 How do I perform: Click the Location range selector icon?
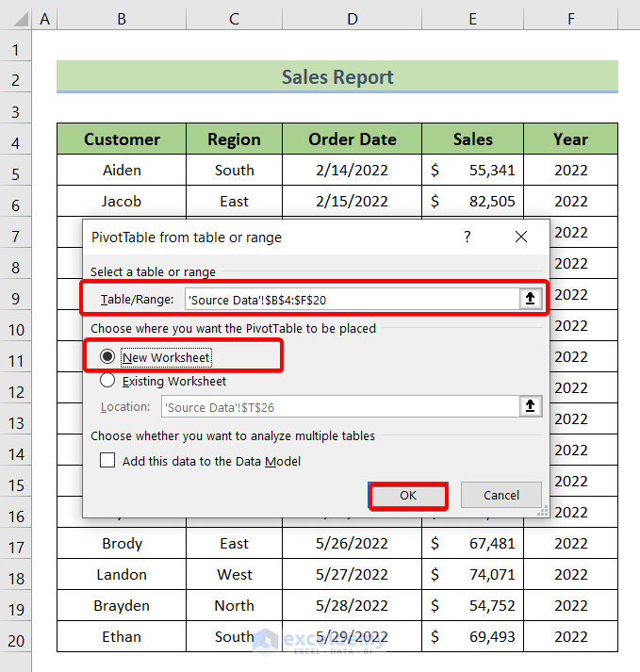(x=531, y=406)
